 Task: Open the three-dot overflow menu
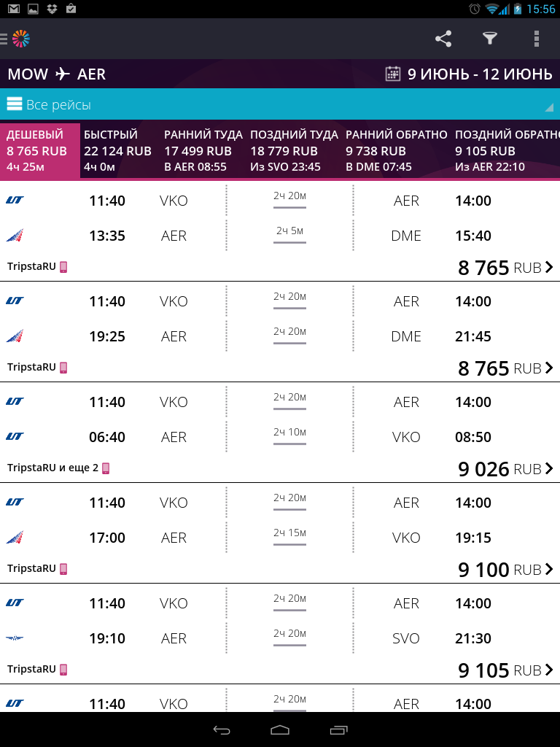536,39
